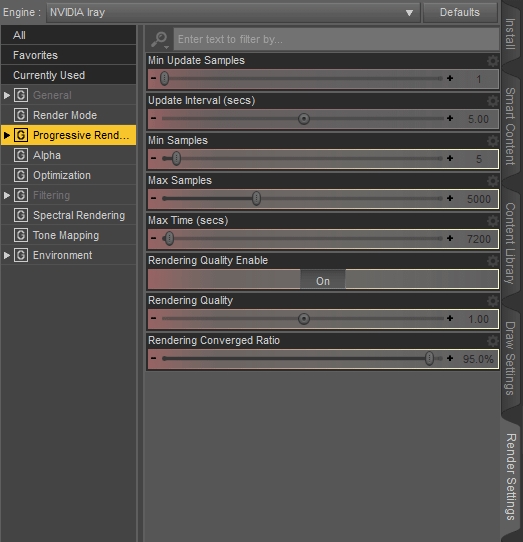
Task: Select the Favorites category
Action: pos(68,55)
